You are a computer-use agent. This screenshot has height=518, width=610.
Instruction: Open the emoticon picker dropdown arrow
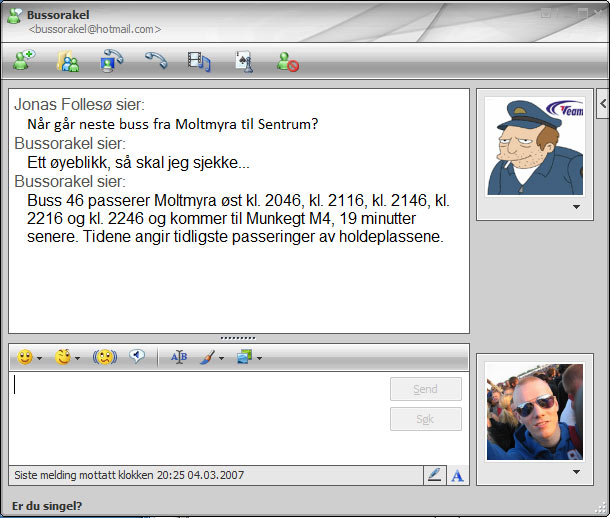coord(39,358)
